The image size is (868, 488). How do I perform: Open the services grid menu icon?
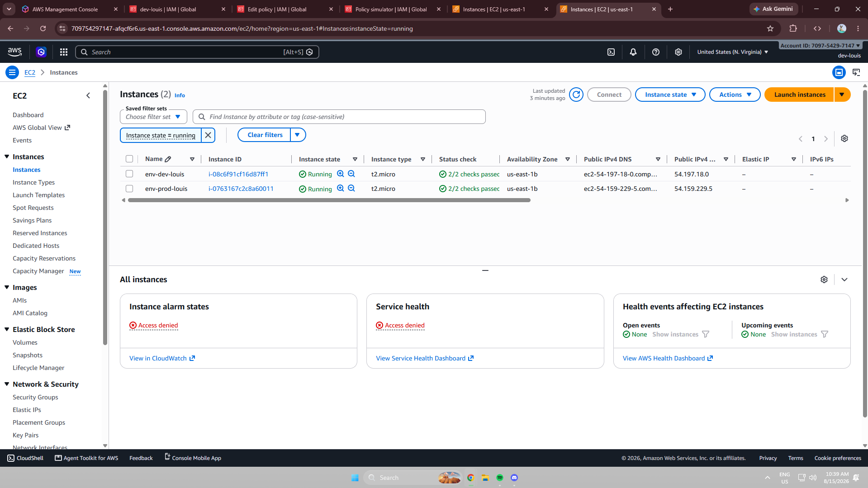64,52
